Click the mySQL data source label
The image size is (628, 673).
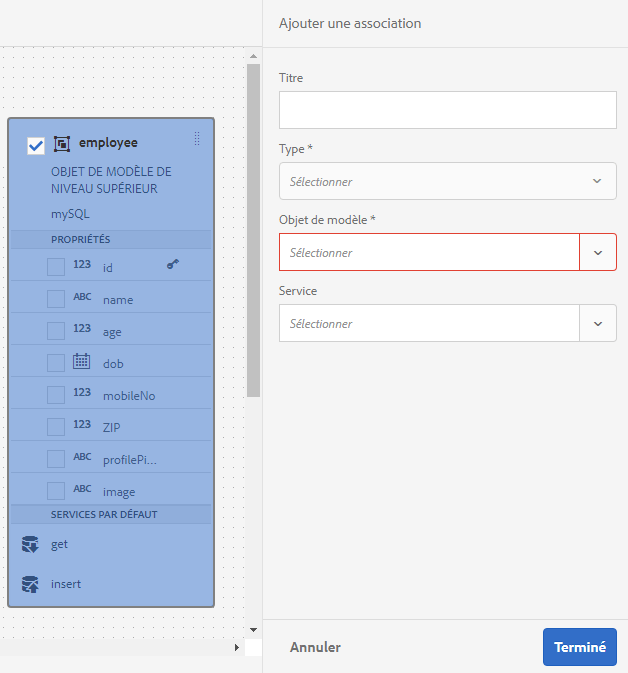[x=70, y=214]
